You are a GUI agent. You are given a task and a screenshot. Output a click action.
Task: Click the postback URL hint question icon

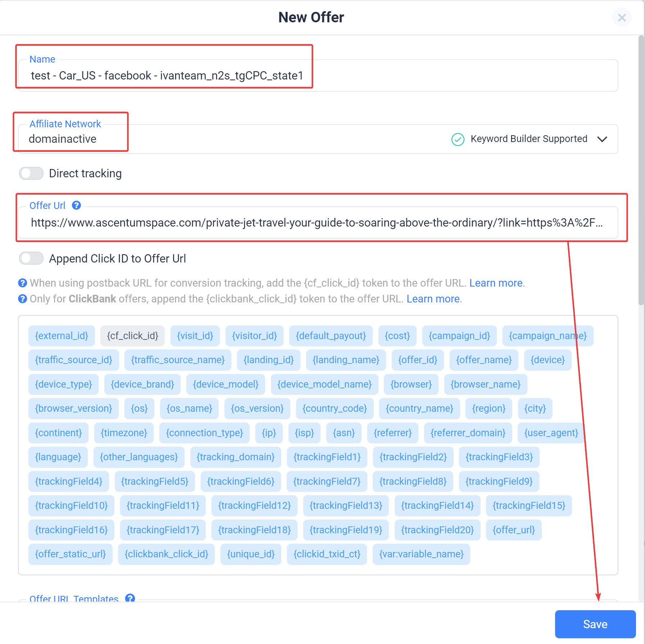point(22,283)
